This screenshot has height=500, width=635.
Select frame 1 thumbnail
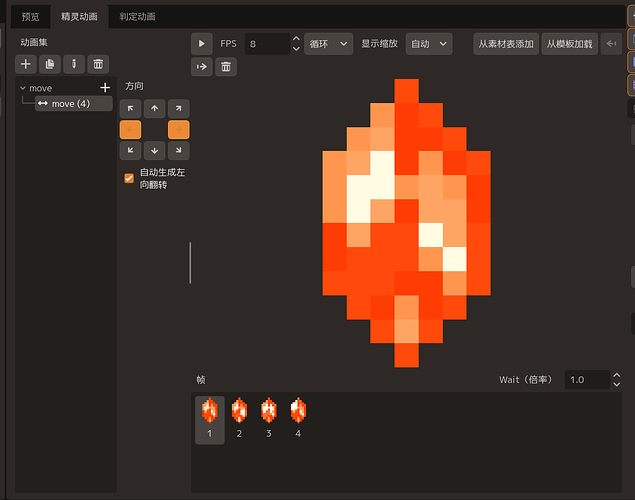[x=210, y=420]
